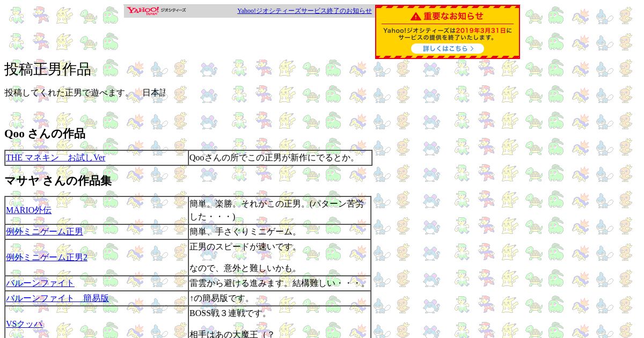Open バルーンファイト link
Viewport: 644px width, 338px height.
(x=40, y=283)
